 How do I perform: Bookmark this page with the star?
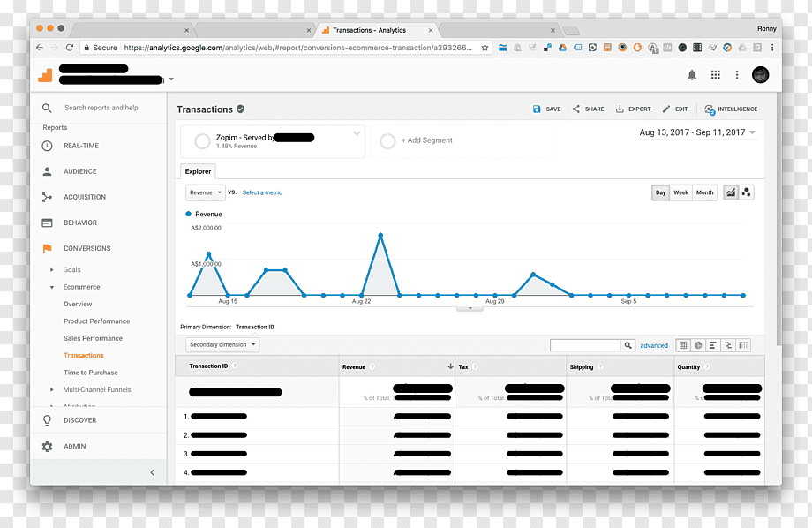click(x=485, y=47)
